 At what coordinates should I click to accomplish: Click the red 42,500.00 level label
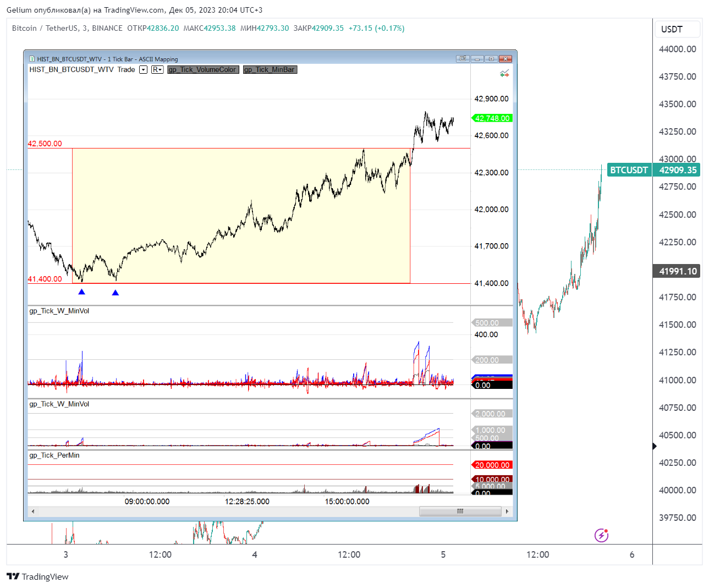[45, 144]
